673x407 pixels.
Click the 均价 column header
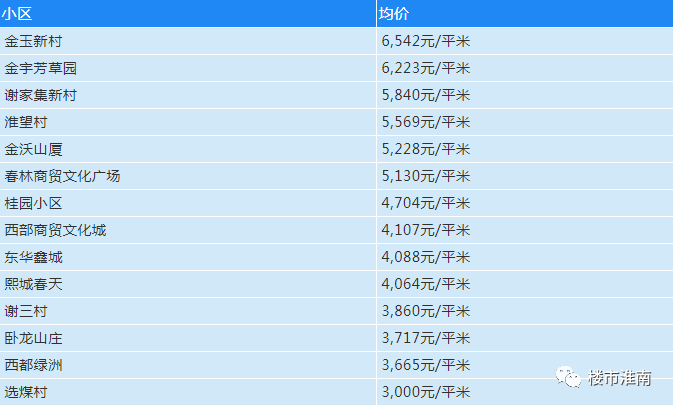(394, 14)
